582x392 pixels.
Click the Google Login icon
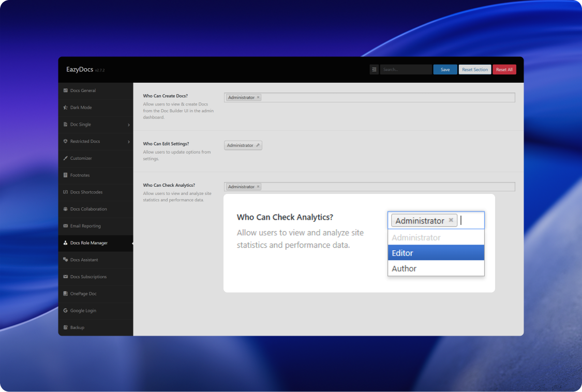coord(65,311)
